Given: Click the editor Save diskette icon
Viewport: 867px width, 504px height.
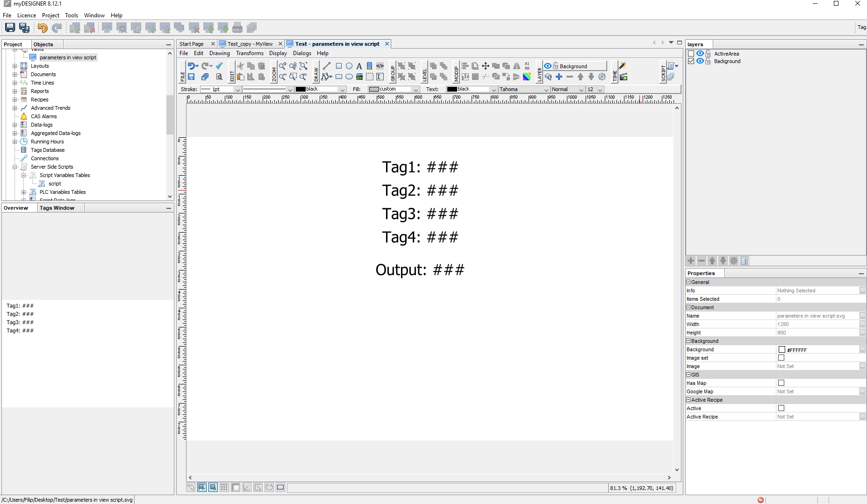Looking at the screenshot, I should click(191, 77).
